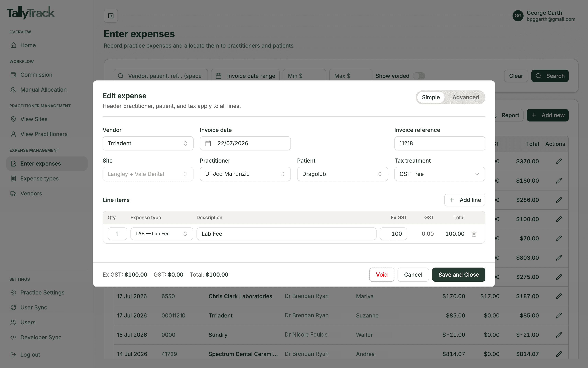Clear the search filters
The height and width of the screenshot is (368, 588).
click(516, 76)
